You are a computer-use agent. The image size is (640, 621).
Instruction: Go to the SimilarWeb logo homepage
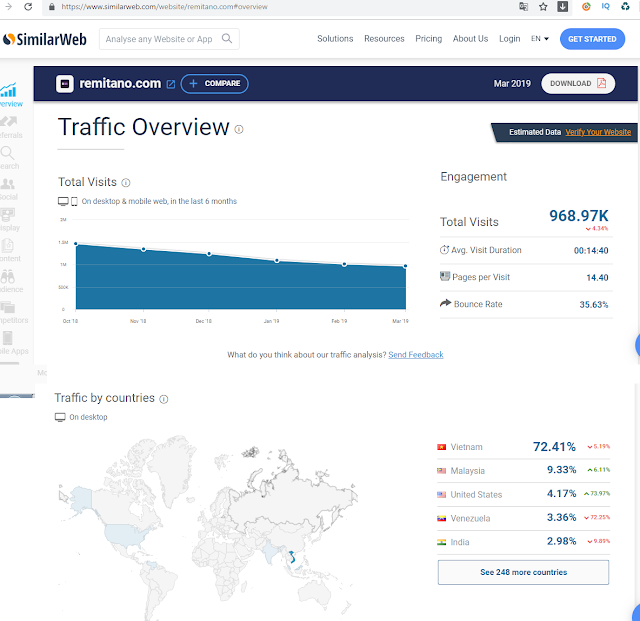(x=44, y=39)
